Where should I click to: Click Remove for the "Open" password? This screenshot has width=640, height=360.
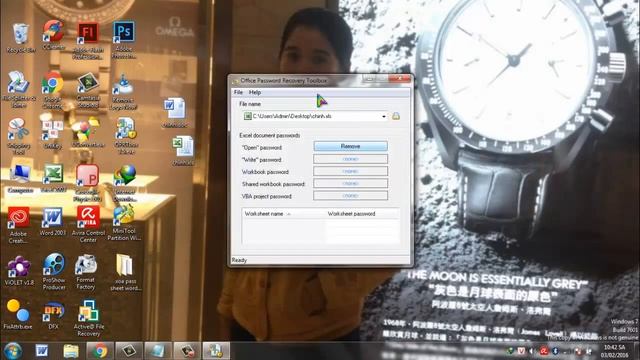tap(350, 146)
